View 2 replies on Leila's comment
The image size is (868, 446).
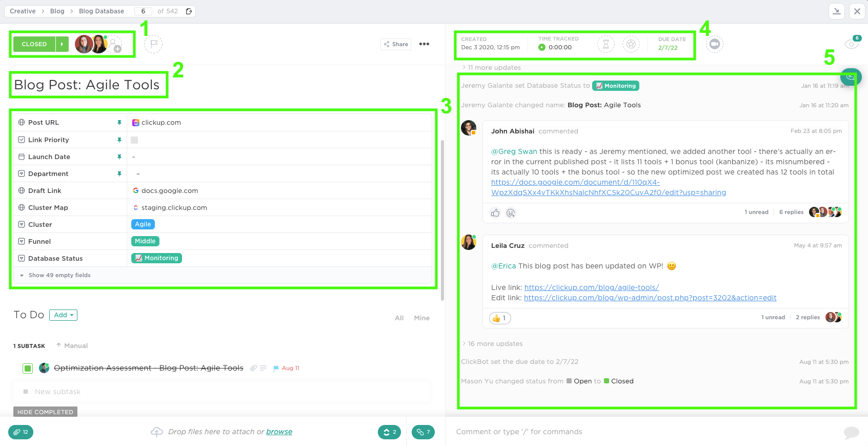point(808,318)
